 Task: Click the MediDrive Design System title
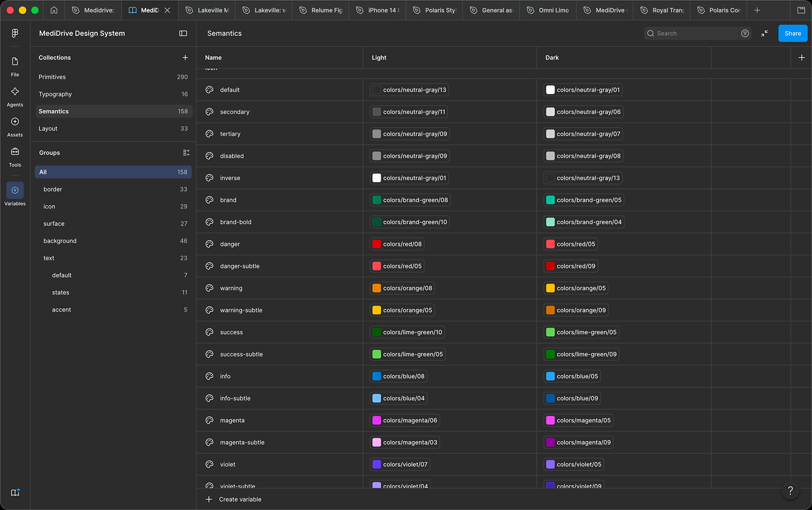(82, 33)
